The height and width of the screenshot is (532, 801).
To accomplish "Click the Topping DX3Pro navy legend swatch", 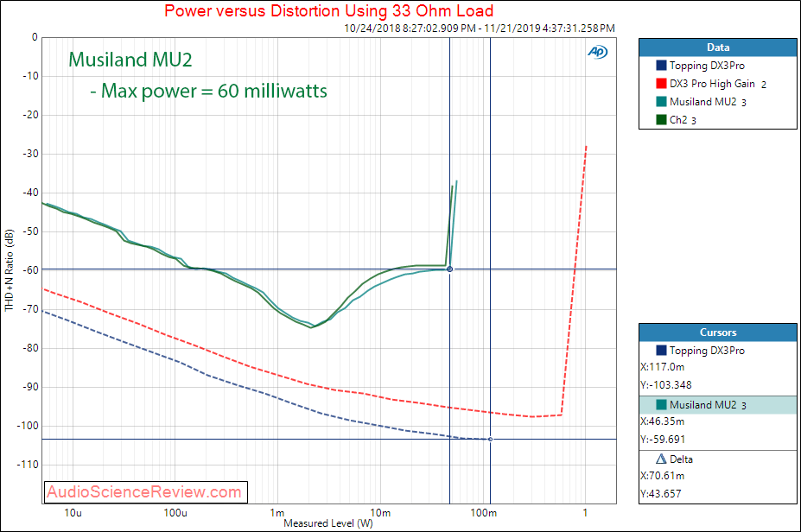I will [661, 66].
